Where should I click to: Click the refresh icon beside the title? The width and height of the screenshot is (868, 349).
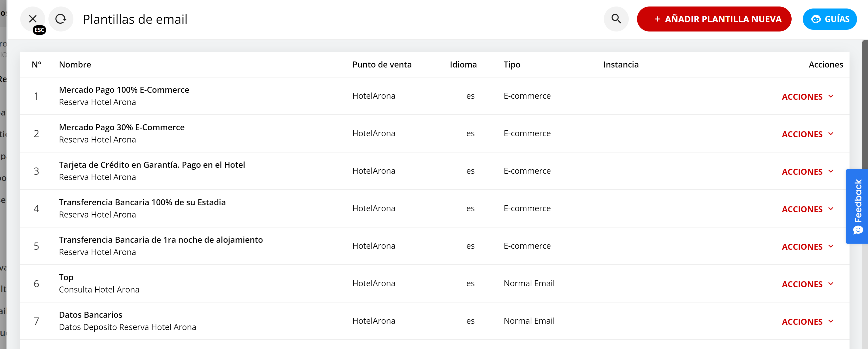(x=61, y=19)
